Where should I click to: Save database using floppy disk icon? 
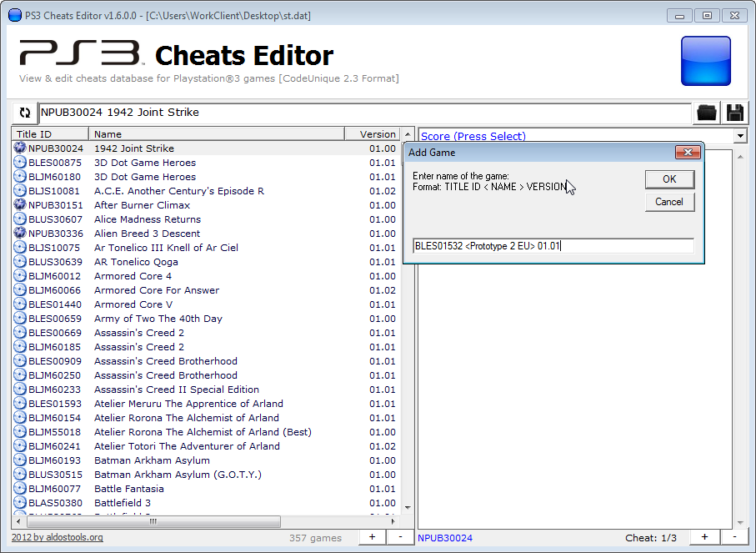734,113
